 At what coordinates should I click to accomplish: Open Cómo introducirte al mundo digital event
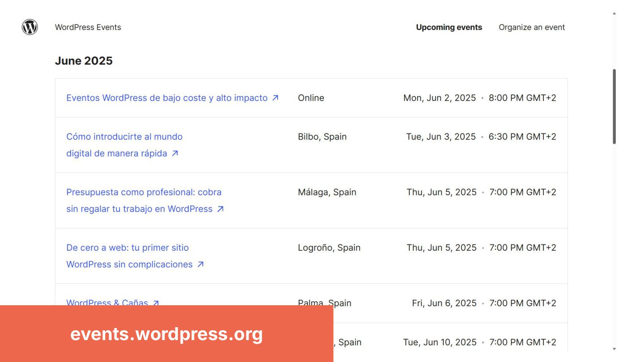pos(124,145)
